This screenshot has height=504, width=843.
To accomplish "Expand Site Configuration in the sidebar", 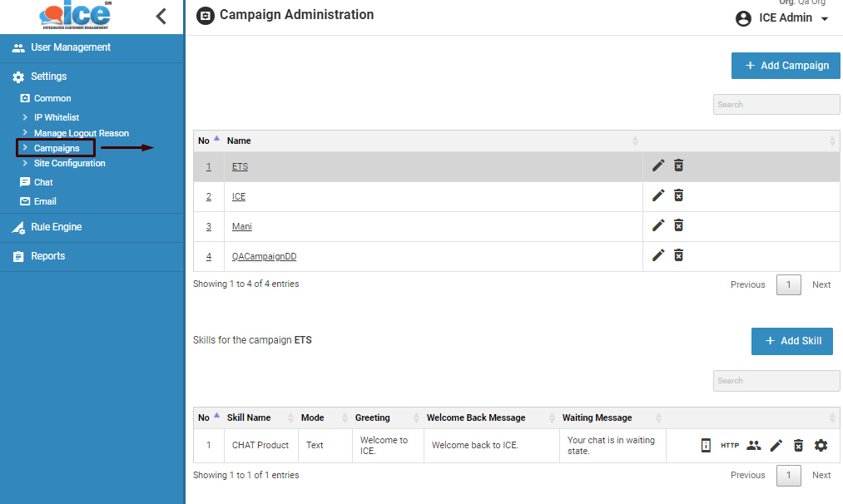I will coord(69,163).
